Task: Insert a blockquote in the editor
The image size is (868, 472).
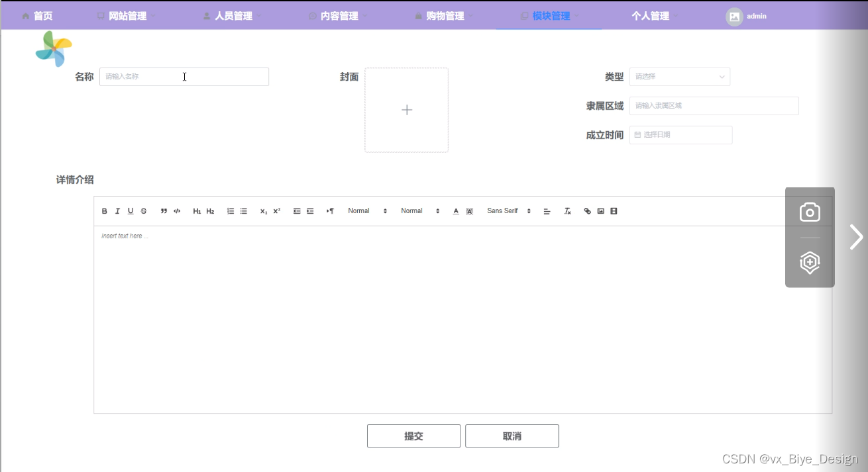Action: coord(164,211)
